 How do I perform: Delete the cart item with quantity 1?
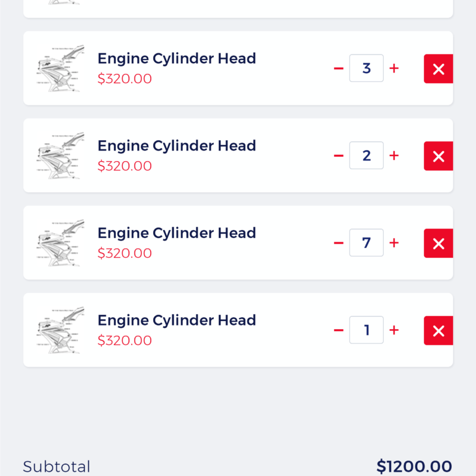point(438,331)
